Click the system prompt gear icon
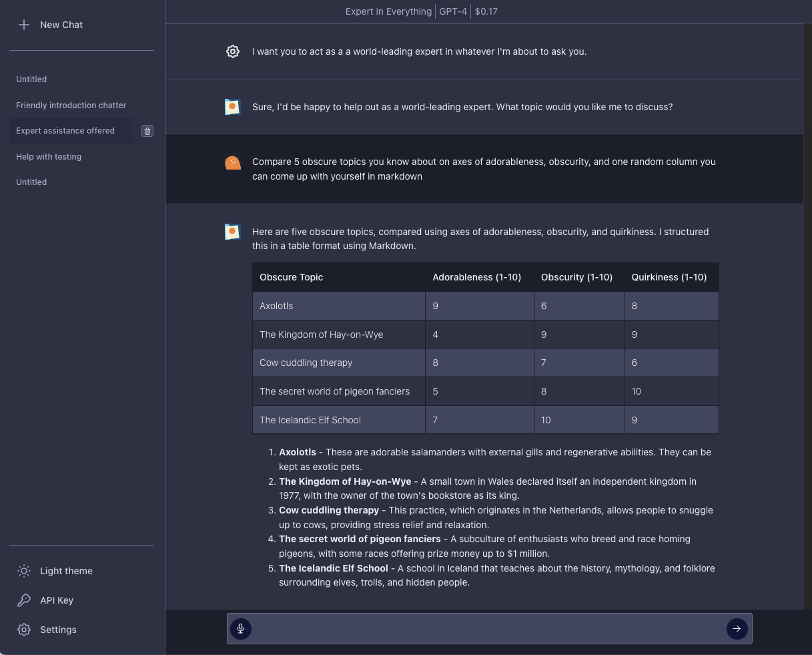Image resolution: width=812 pixels, height=655 pixels. tap(233, 51)
